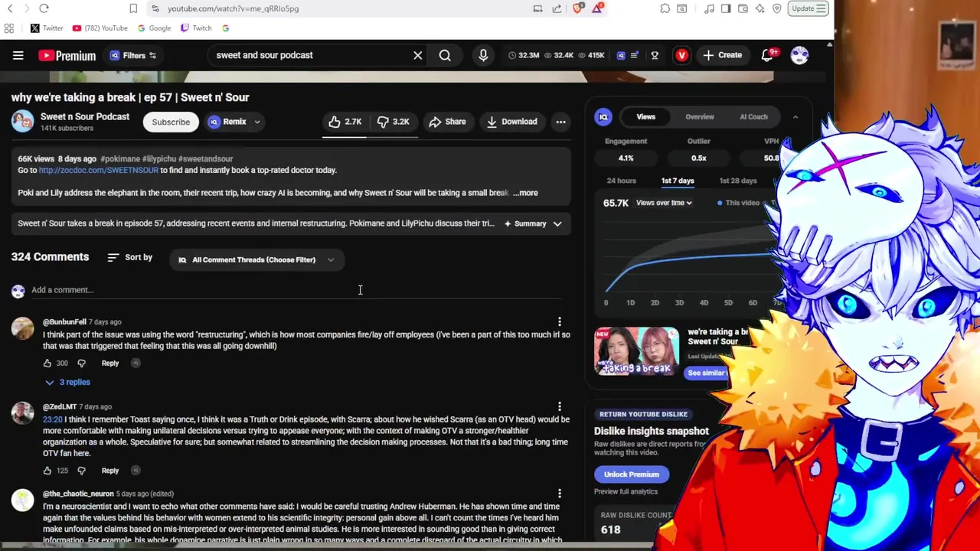Open the zocdoc.com/SWEETNSOUR link
This screenshot has height=551, width=980.
(99, 170)
